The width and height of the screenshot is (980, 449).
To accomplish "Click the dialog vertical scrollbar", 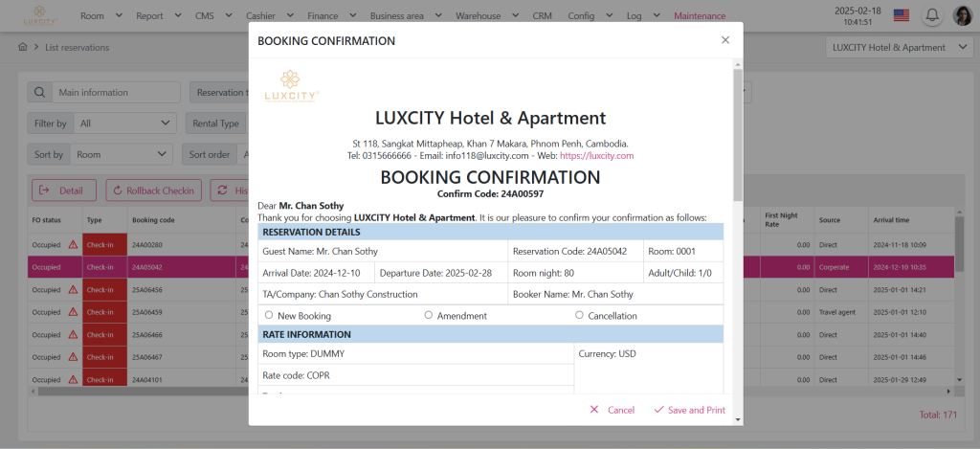I will 737,134.
